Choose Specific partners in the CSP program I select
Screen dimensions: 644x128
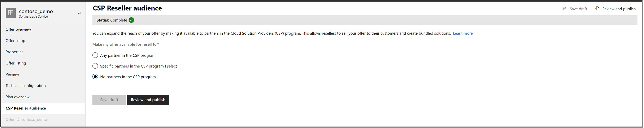pos(95,66)
